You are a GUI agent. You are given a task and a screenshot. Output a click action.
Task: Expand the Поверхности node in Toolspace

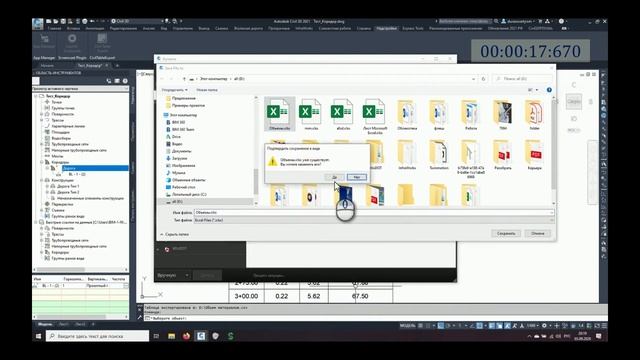coord(42,114)
